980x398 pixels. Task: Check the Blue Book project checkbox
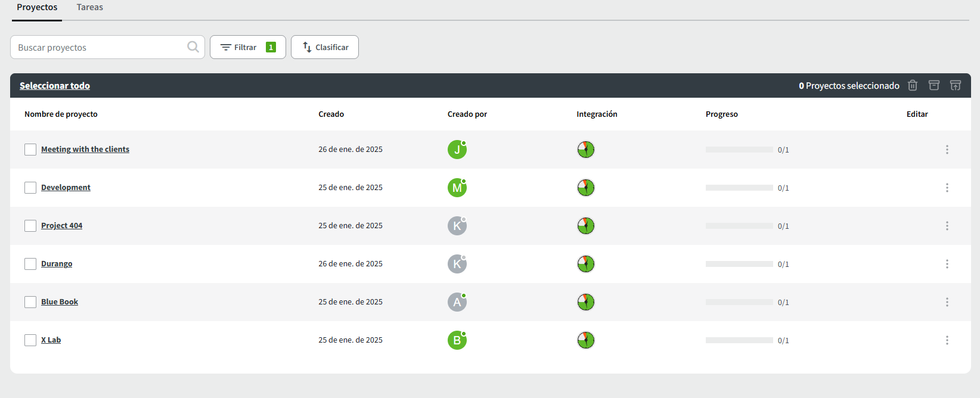(30, 302)
